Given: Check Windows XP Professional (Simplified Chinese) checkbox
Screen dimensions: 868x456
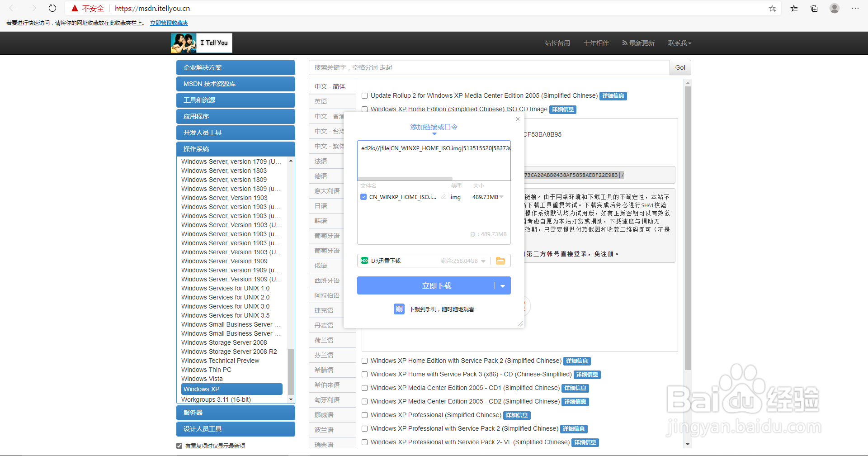Looking at the screenshot, I should (x=364, y=415).
